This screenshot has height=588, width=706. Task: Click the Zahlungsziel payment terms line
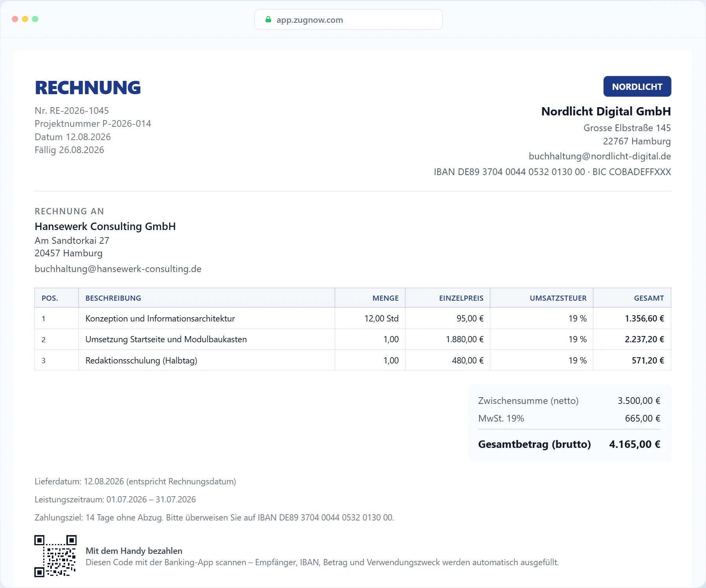point(214,518)
